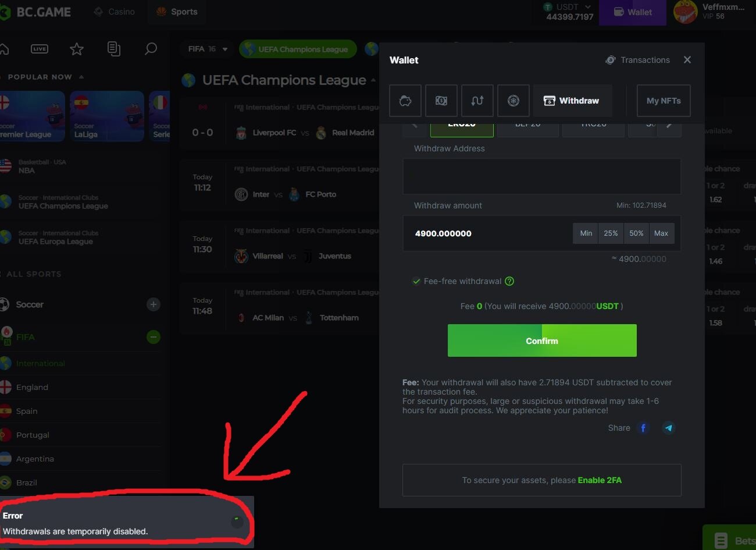Select the Sports tab in the header

[177, 12]
